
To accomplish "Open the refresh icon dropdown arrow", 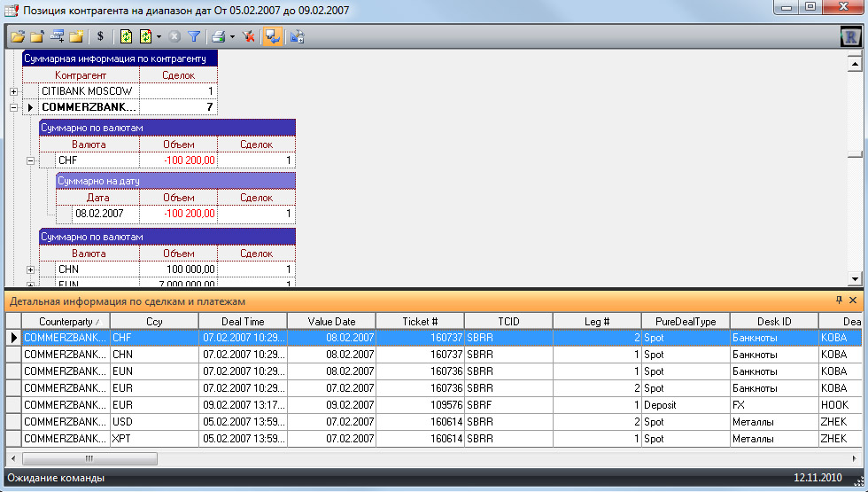I will coord(159,37).
